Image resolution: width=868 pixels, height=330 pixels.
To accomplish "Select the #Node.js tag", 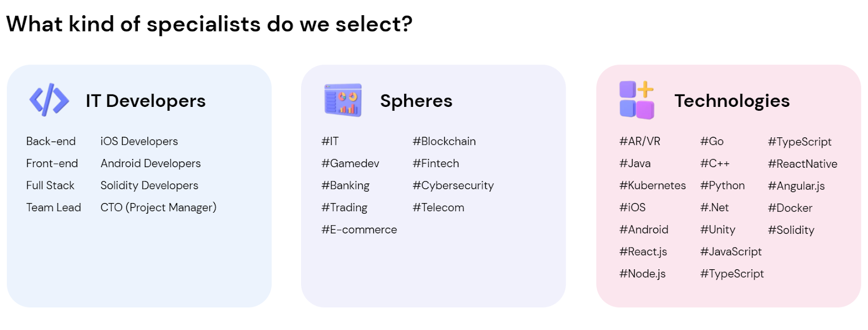I will pos(642,274).
